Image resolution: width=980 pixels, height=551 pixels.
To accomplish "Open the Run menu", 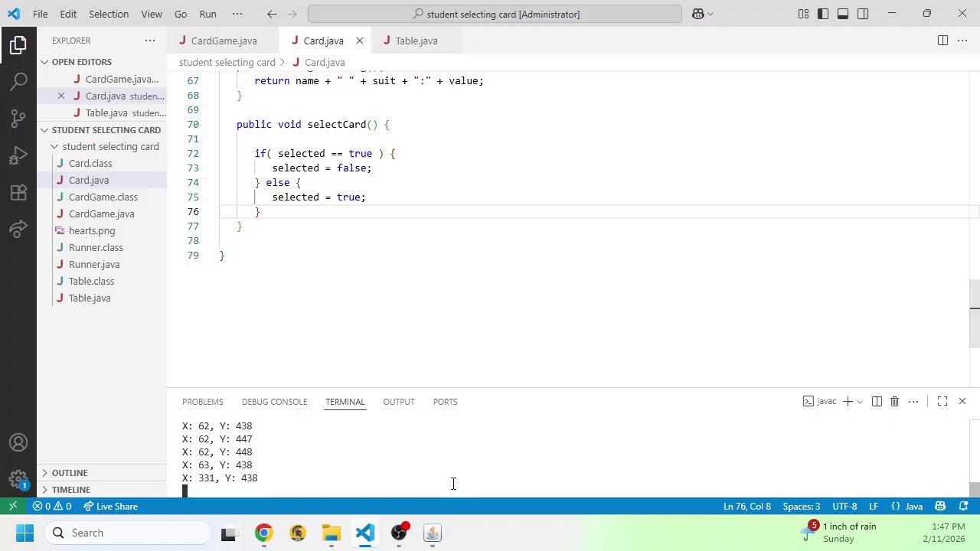I will point(207,14).
